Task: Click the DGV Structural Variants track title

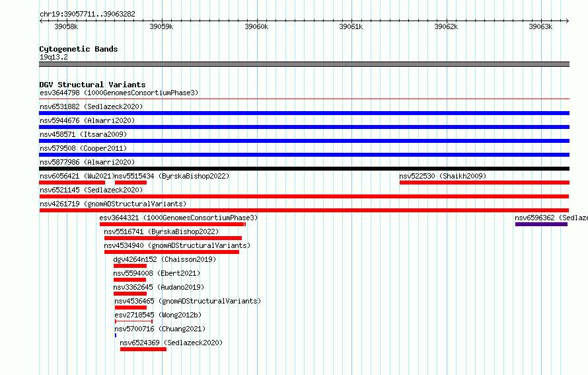Action: coord(92,85)
